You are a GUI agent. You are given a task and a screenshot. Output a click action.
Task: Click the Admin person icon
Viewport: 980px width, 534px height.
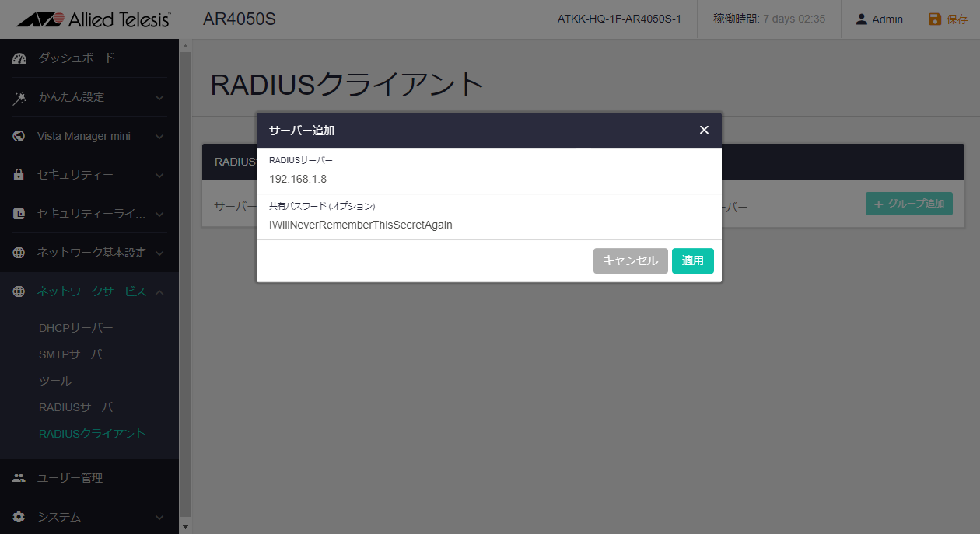pyautogui.click(x=861, y=19)
